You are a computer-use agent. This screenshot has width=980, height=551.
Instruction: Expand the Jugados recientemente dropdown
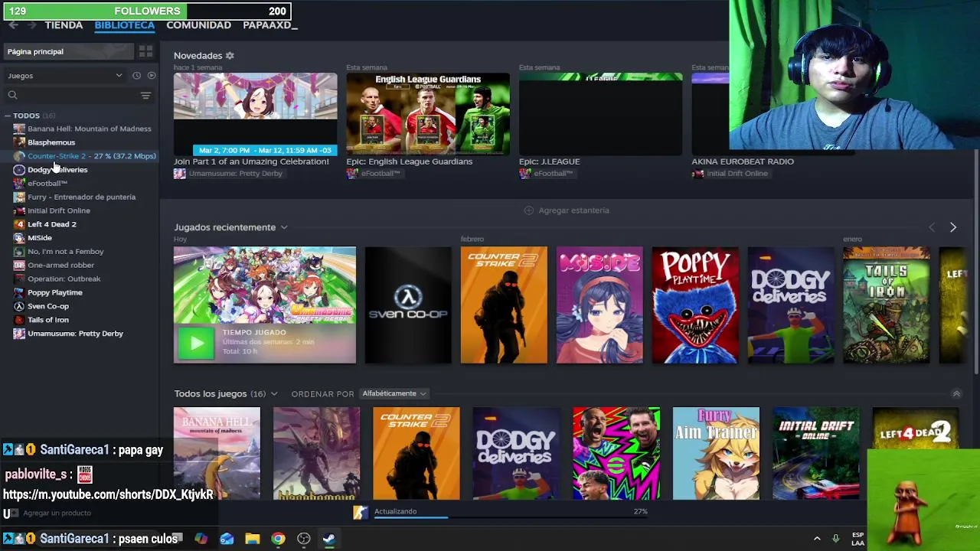[284, 227]
